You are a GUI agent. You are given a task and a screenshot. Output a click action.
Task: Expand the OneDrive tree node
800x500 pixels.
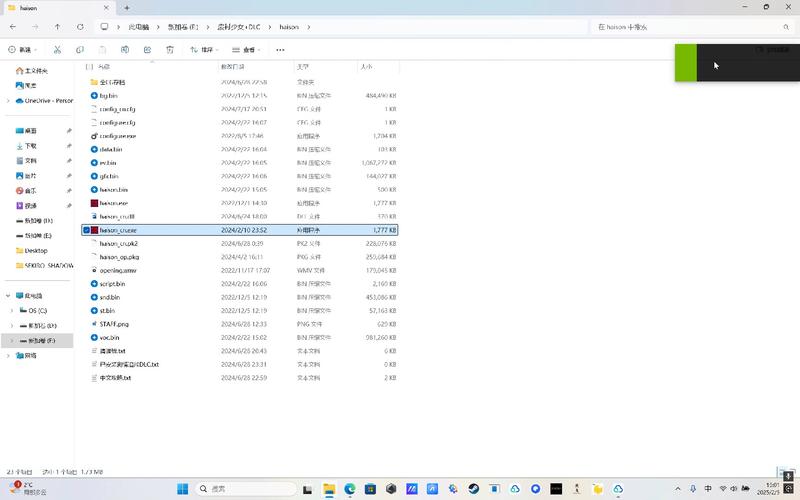8,100
